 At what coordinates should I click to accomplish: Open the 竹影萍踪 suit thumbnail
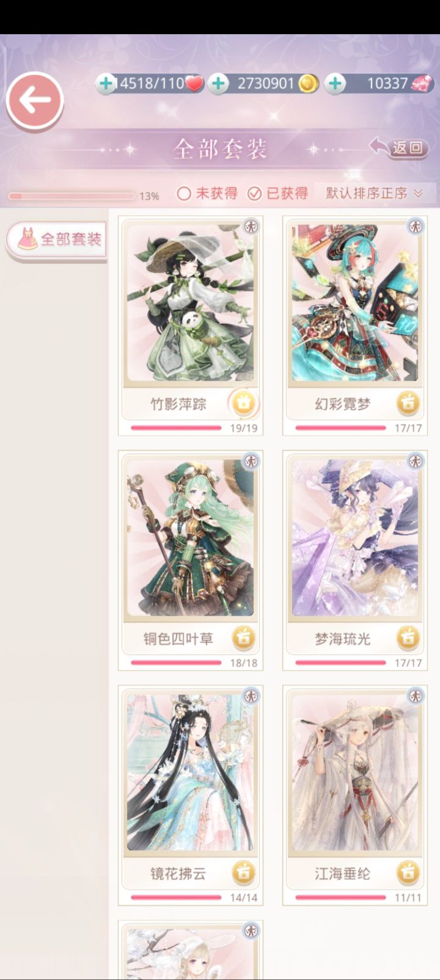tap(191, 302)
